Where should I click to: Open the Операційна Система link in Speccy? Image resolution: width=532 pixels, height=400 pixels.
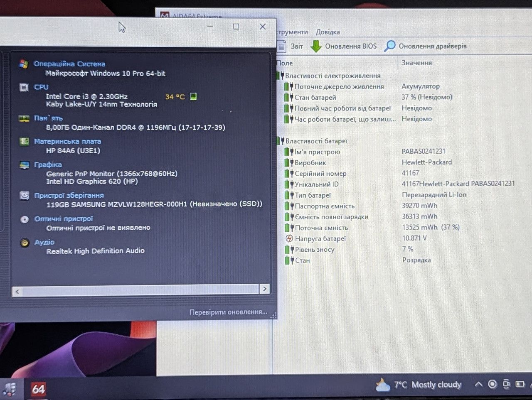(x=69, y=64)
